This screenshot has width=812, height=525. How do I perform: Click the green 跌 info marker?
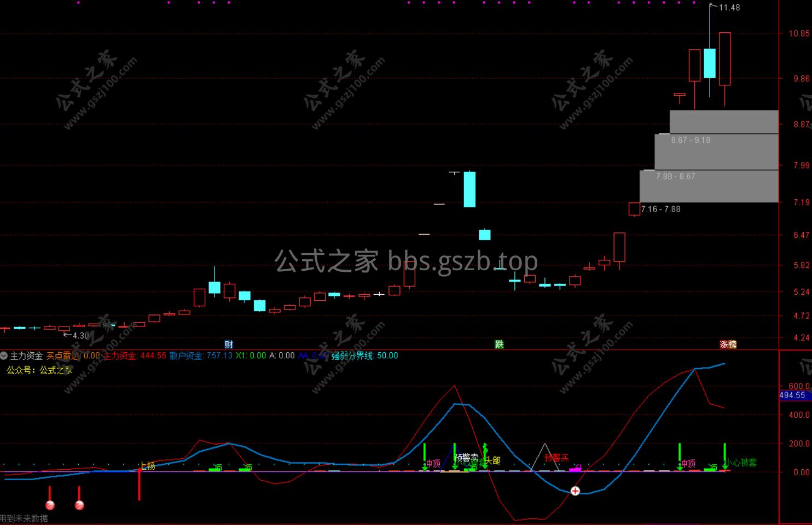[x=499, y=344]
